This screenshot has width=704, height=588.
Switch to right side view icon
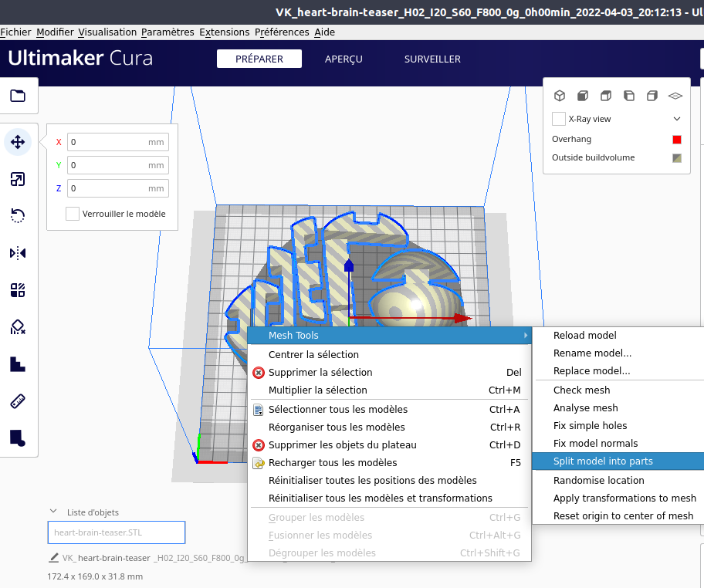(652, 96)
